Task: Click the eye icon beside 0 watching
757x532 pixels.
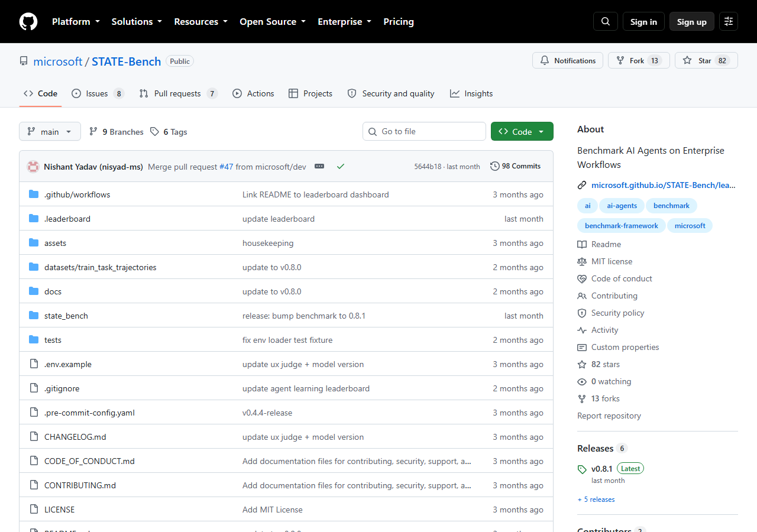Action: coord(582,381)
